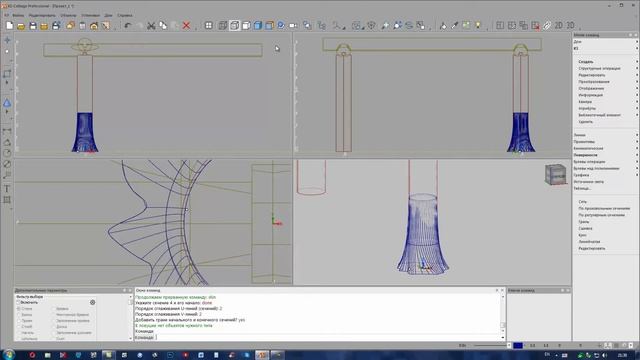Select the circle tool in left toolbar
The image size is (640, 360).
7,153
